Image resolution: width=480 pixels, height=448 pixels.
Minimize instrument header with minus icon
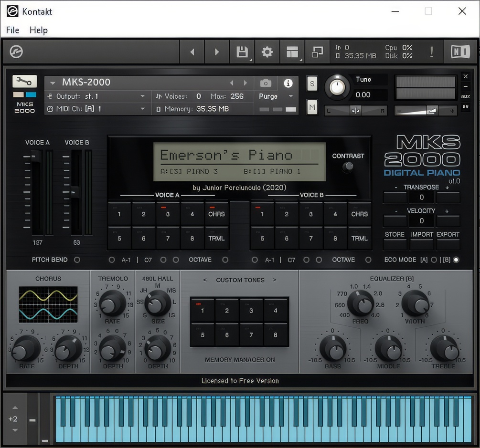click(x=466, y=86)
